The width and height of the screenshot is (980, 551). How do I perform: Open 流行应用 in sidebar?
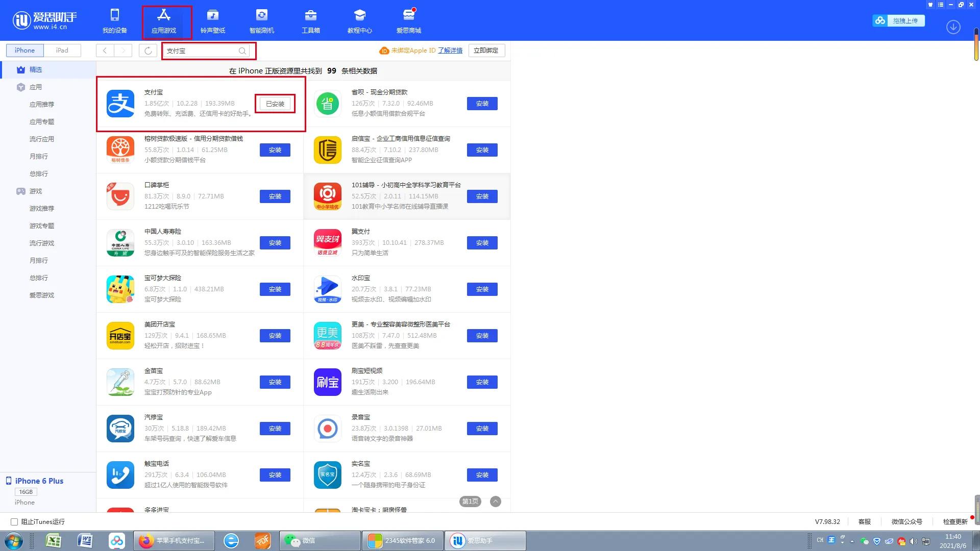pyautogui.click(x=42, y=139)
